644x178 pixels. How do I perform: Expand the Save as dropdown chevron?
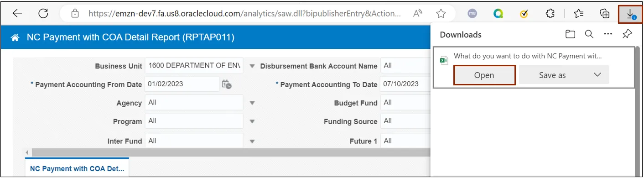pyautogui.click(x=597, y=75)
